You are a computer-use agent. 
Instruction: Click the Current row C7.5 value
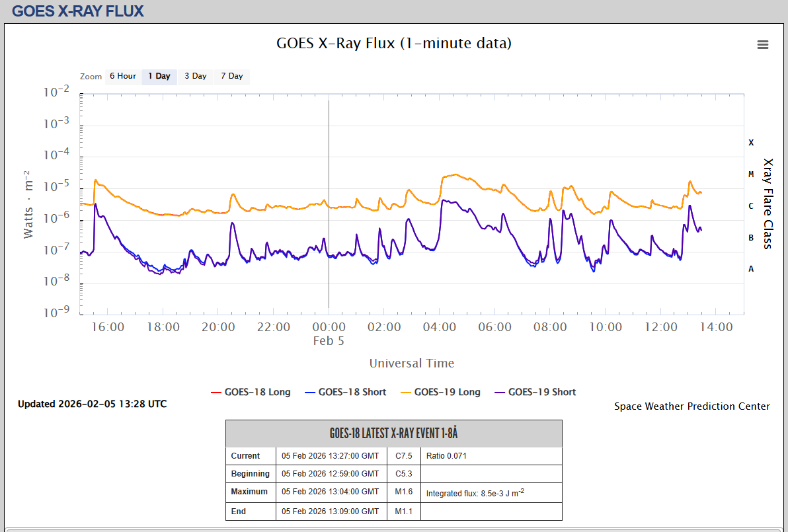pos(403,456)
